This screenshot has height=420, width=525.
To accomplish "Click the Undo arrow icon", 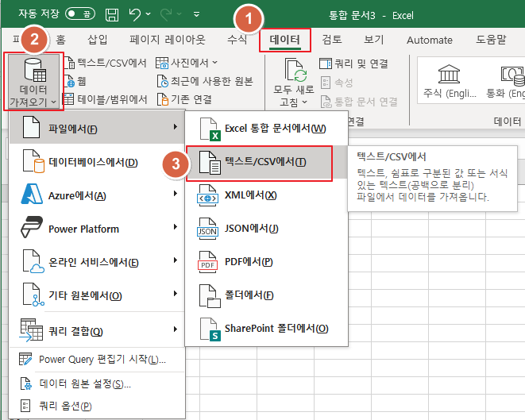I will click(x=134, y=15).
